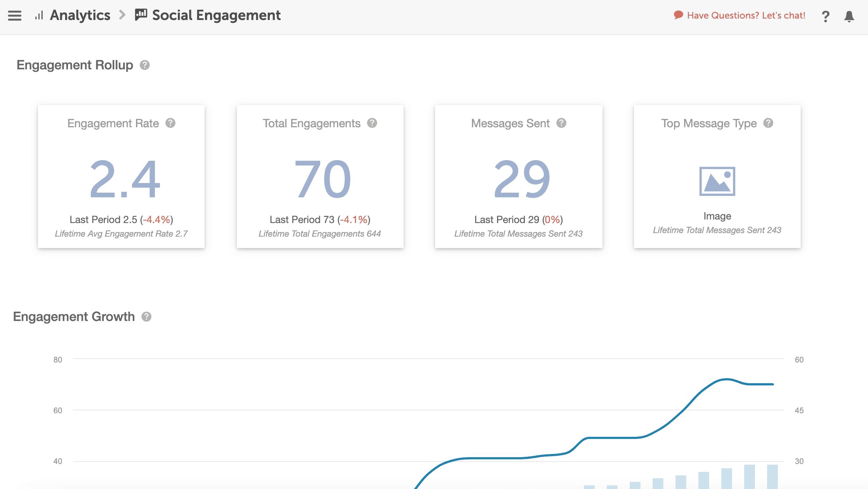868x489 pixels.
Task: Click the Image message type icon
Action: [717, 181]
